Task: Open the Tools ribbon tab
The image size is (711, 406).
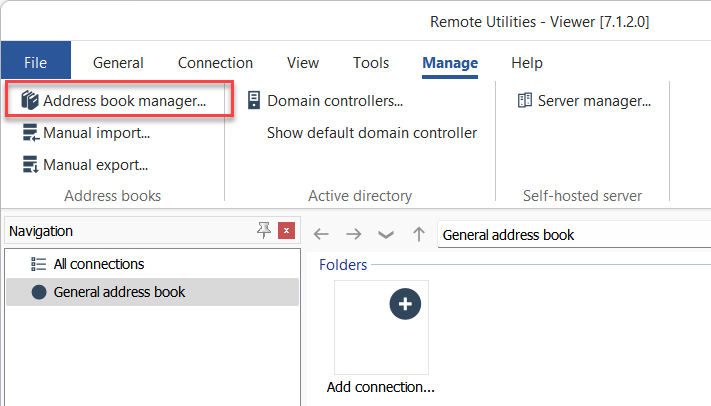Action: pyautogui.click(x=371, y=62)
